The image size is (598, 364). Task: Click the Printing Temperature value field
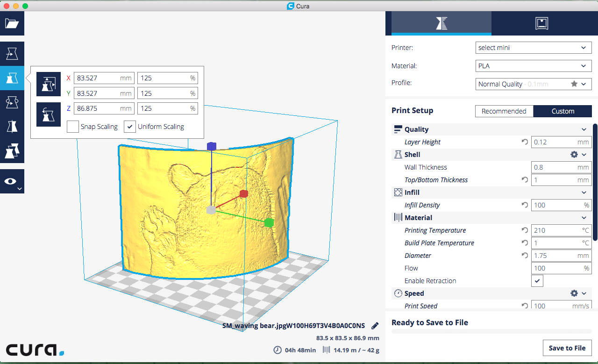[562, 230]
